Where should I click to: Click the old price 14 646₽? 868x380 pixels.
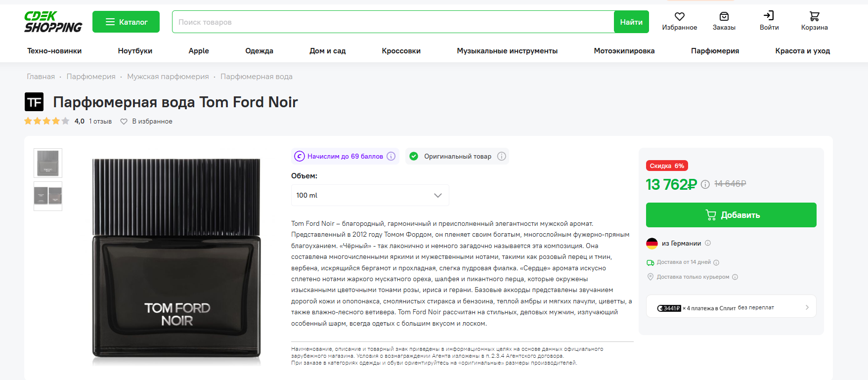[730, 184]
